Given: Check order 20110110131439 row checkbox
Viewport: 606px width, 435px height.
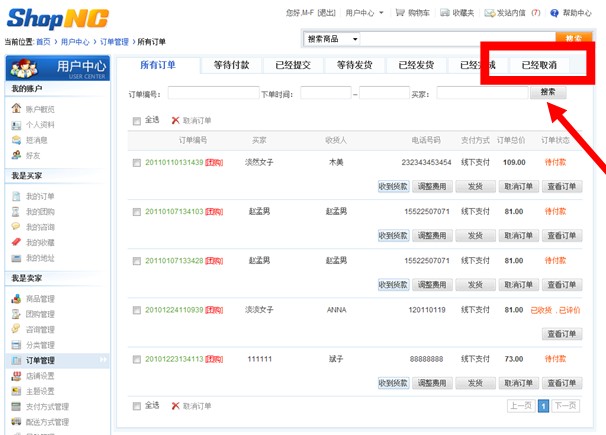Looking at the screenshot, I should pos(136,163).
